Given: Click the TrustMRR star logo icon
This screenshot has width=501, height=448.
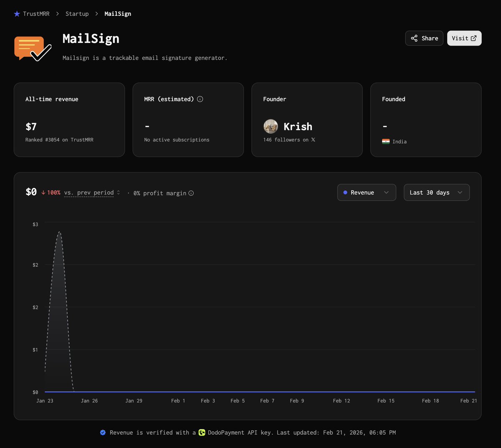Looking at the screenshot, I should coord(17,14).
